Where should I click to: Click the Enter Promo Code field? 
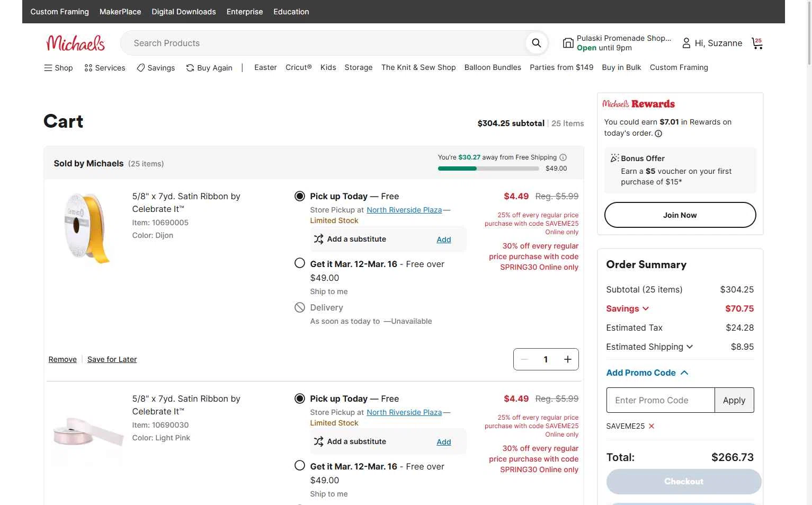[x=661, y=400]
